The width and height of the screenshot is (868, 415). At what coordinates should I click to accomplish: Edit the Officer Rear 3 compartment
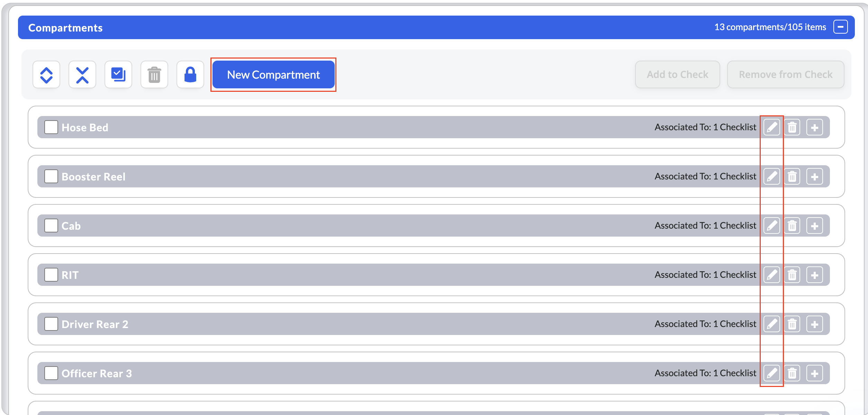coord(772,373)
